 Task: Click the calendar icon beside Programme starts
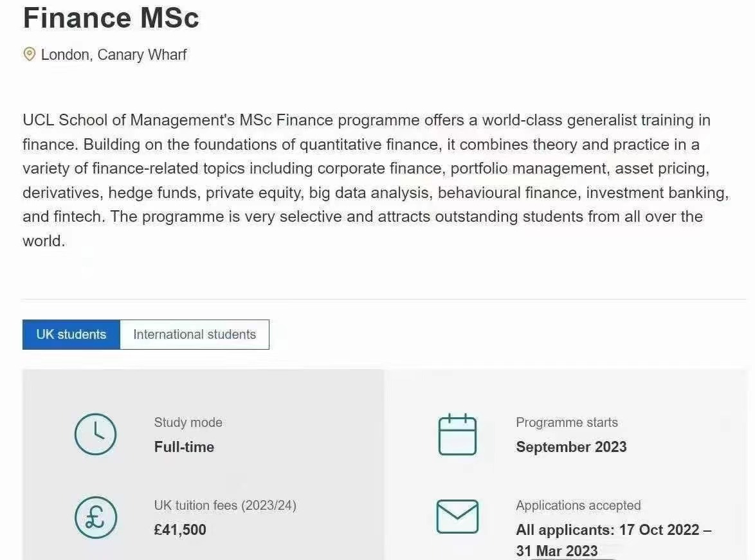coord(457,435)
